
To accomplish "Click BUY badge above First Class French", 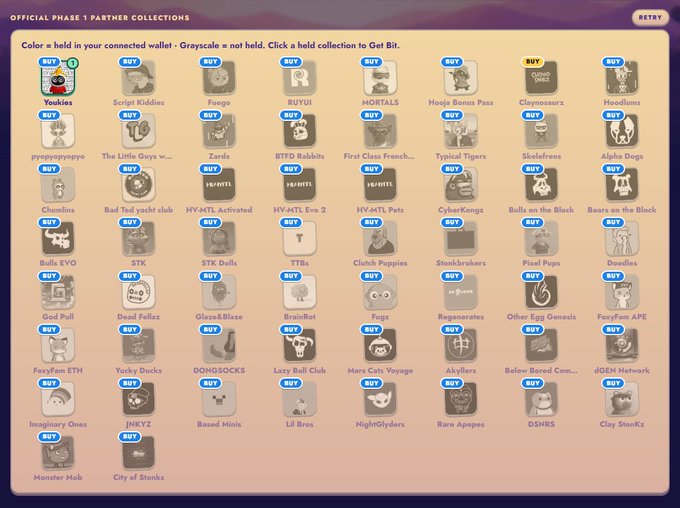I will pos(372,115).
